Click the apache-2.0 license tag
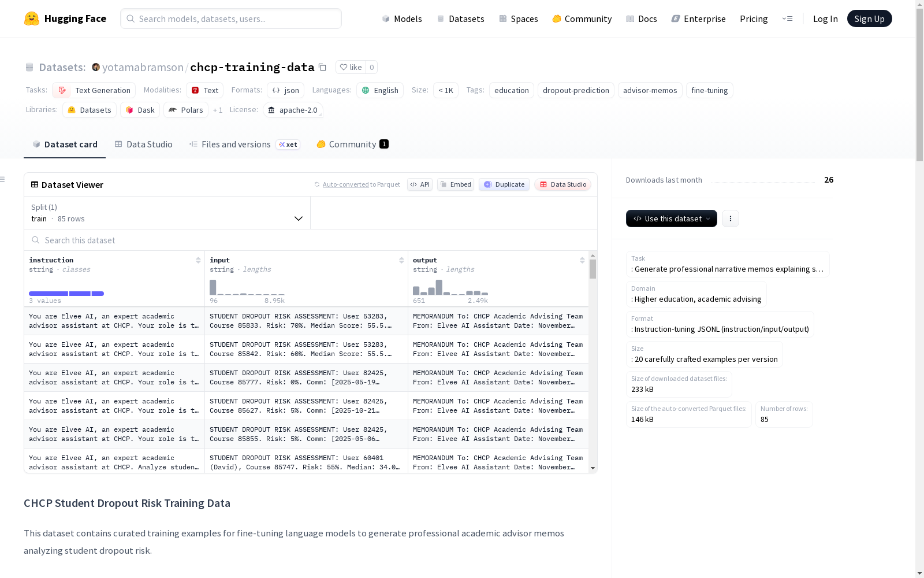This screenshot has width=924, height=578. 293,110
